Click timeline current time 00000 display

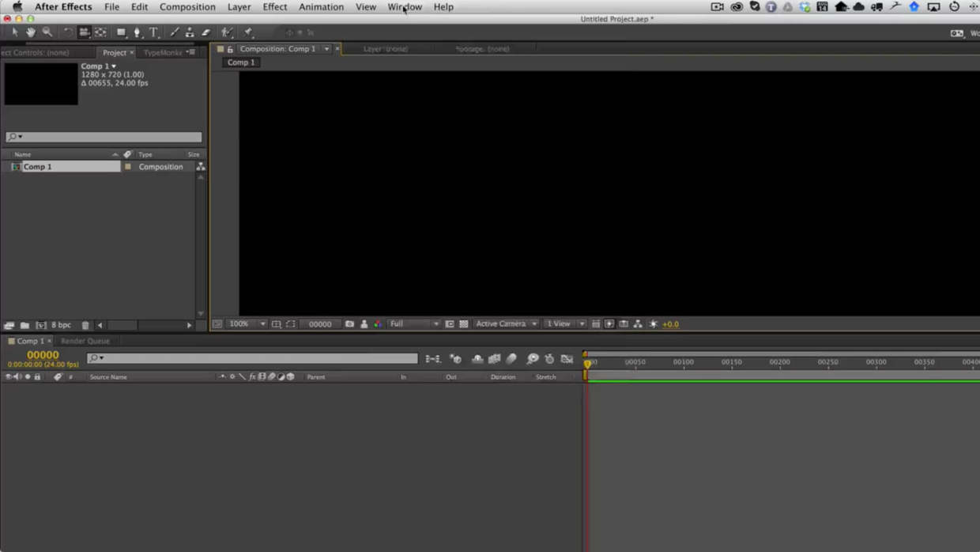[43, 355]
